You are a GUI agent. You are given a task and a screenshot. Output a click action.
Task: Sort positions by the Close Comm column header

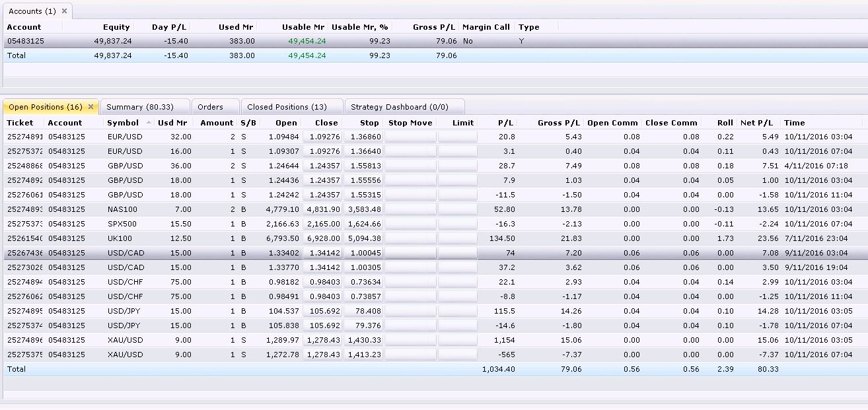(671, 123)
